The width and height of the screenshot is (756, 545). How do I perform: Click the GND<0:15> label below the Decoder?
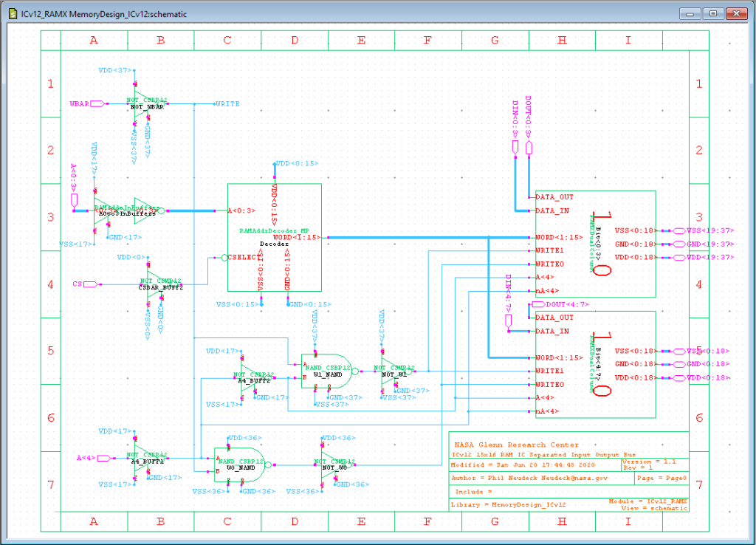(311, 304)
